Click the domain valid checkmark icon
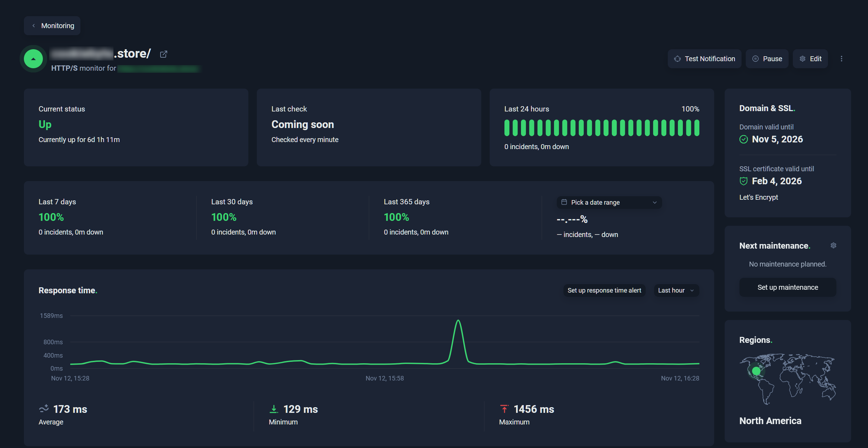868x448 pixels. [743, 139]
